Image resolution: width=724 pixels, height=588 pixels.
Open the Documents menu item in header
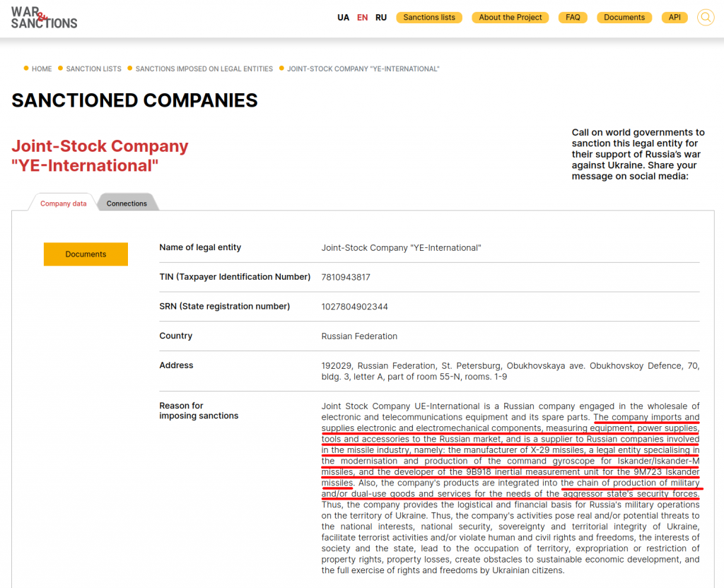624,18
